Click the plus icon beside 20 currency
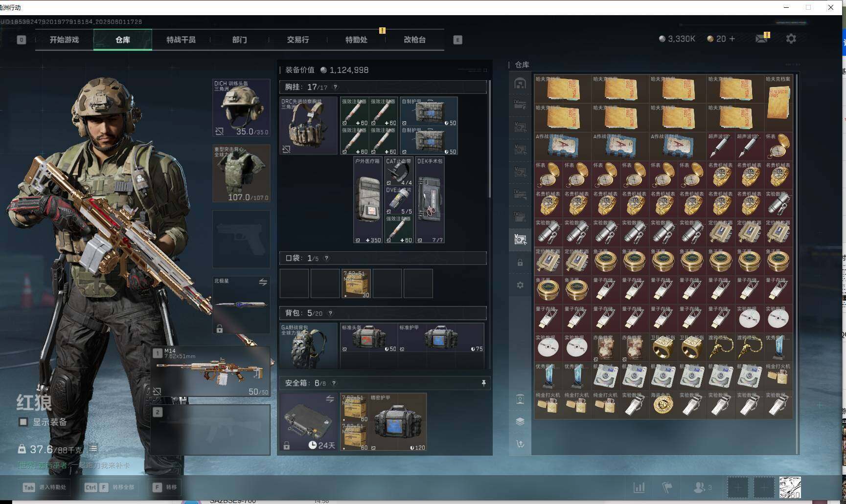Screen dimensions: 846x504 click(732, 39)
